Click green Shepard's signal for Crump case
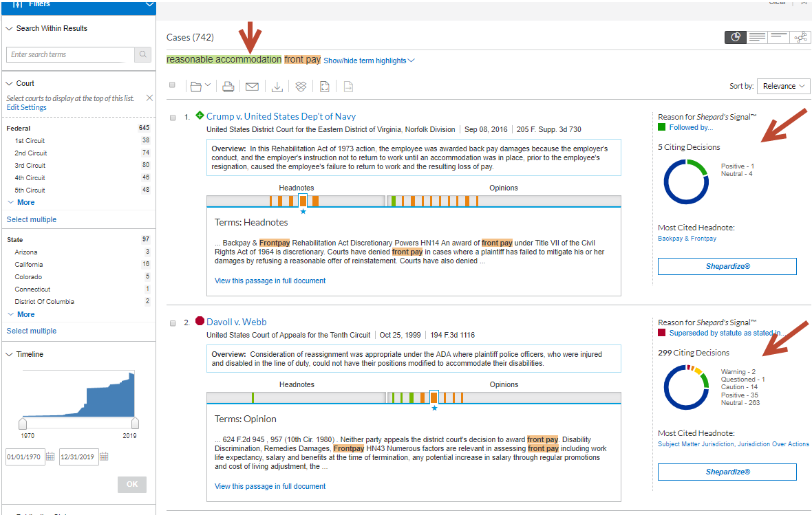 click(200, 116)
